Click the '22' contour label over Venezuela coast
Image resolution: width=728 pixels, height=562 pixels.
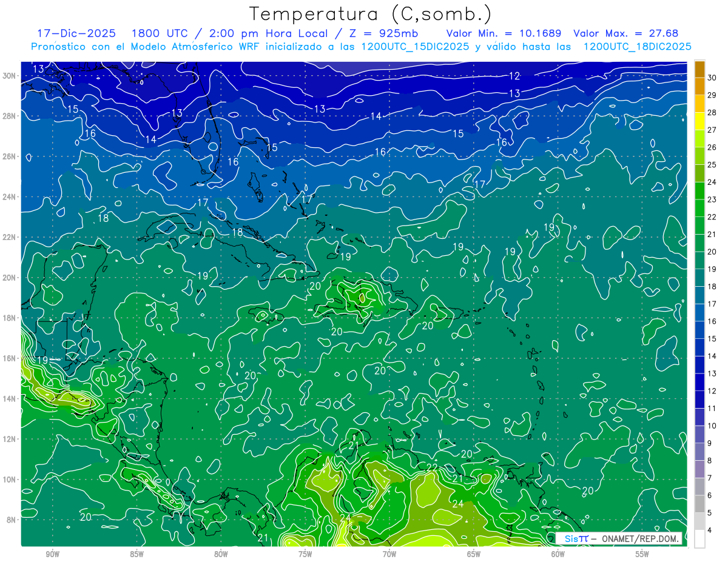coord(432,467)
